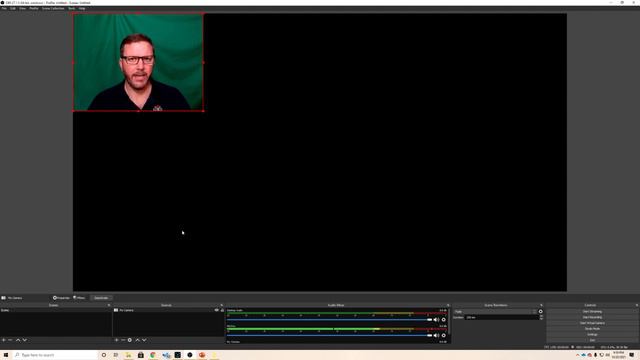640x360 pixels.
Task: Open Filters in source toolbar
Action: click(79, 298)
